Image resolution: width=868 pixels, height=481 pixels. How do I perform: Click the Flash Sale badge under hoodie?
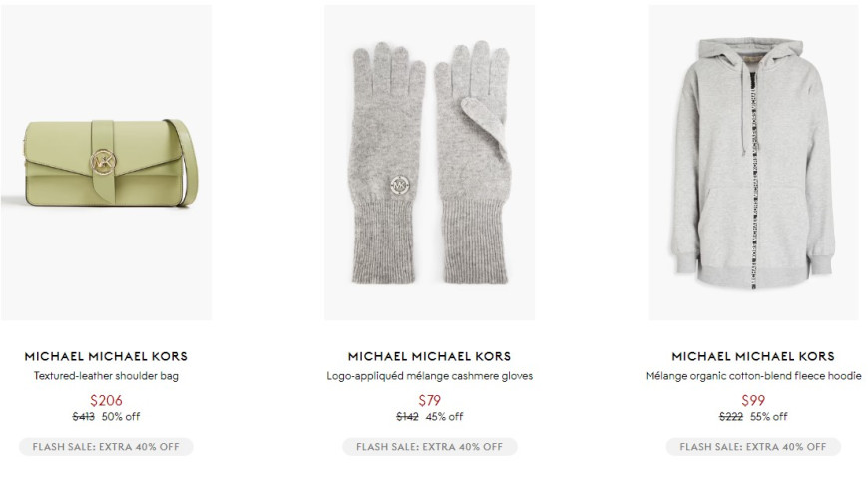tap(753, 447)
